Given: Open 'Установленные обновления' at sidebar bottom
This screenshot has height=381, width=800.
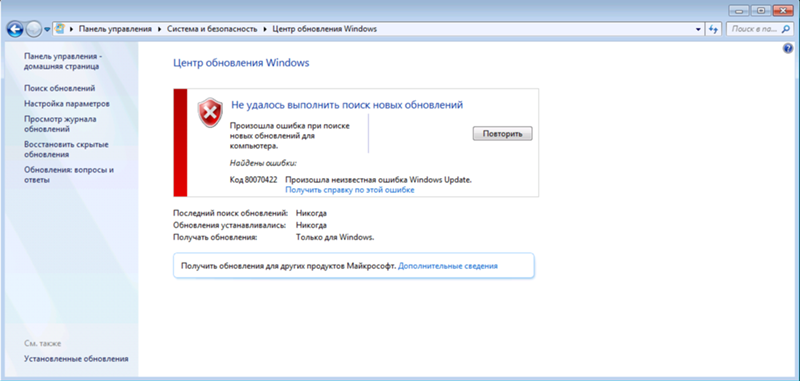Looking at the screenshot, I should [76, 359].
